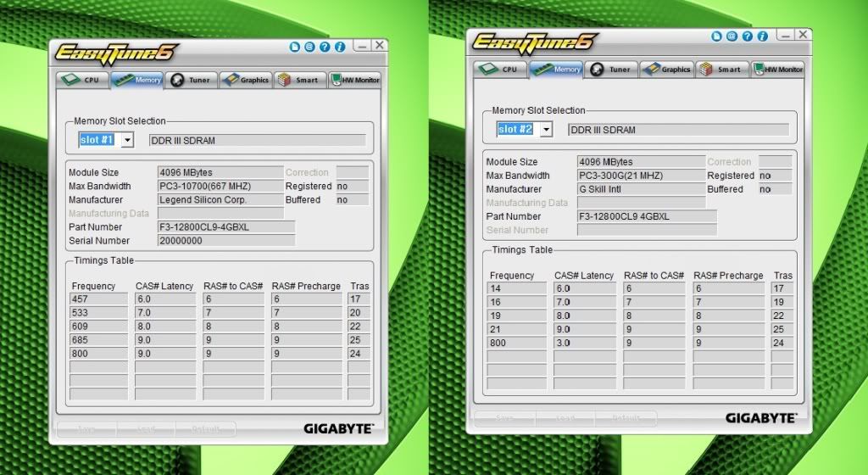Select Memory tab in left window
The height and width of the screenshot is (475, 868).
click(136, 80)
